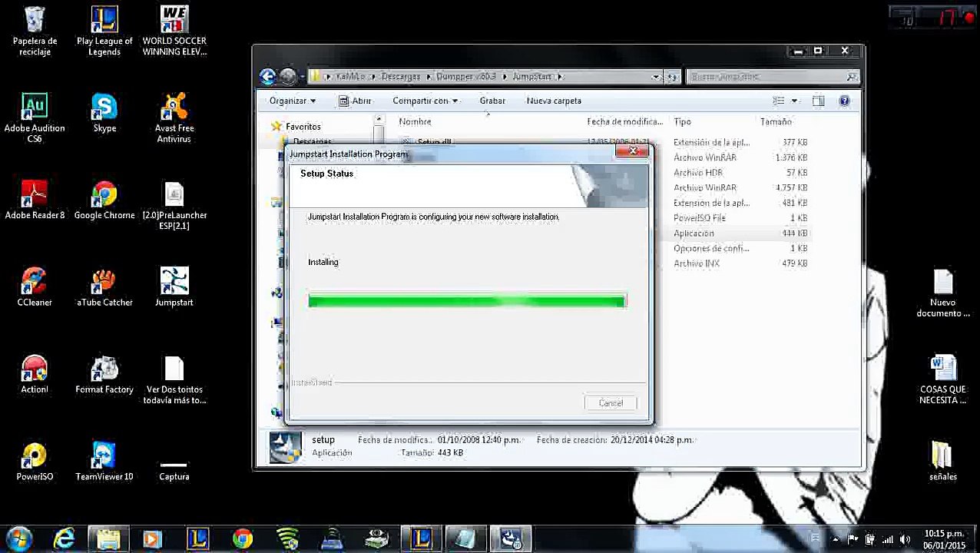980x553 pixels.
Task: Click JumpStart in the address path
Action: (x=532, y=77)
